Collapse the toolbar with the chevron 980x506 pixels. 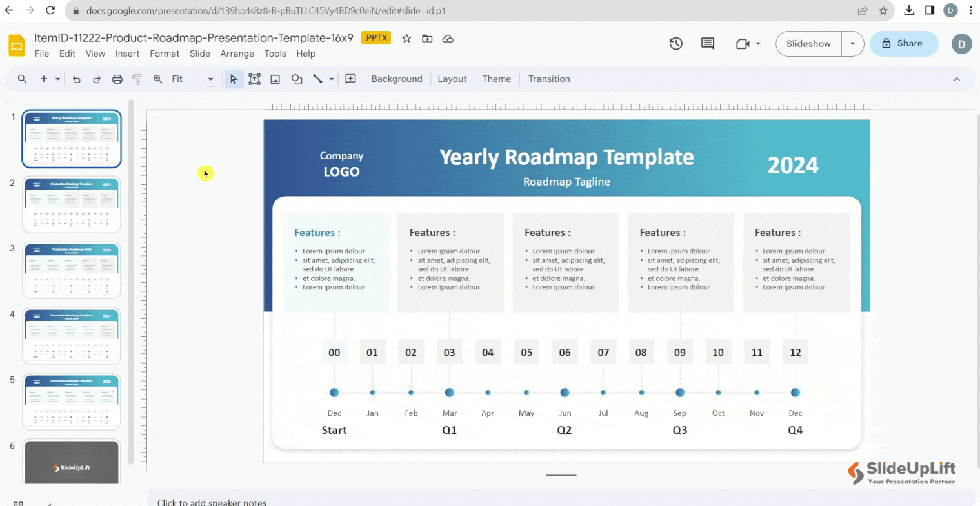[956, 79]
